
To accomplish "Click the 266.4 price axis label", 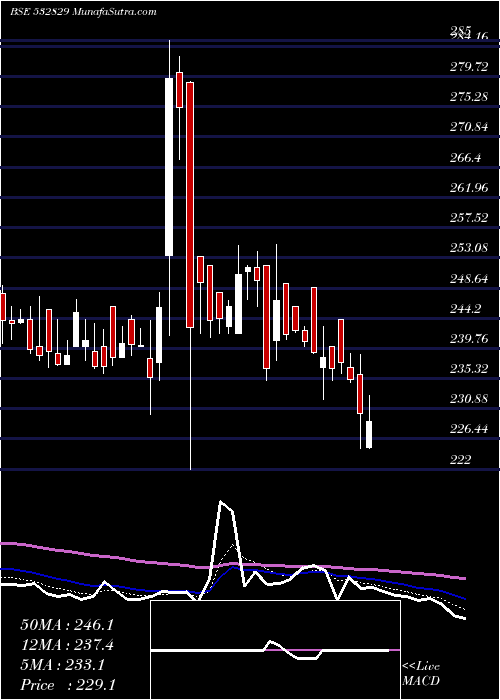I will (466, 158).
